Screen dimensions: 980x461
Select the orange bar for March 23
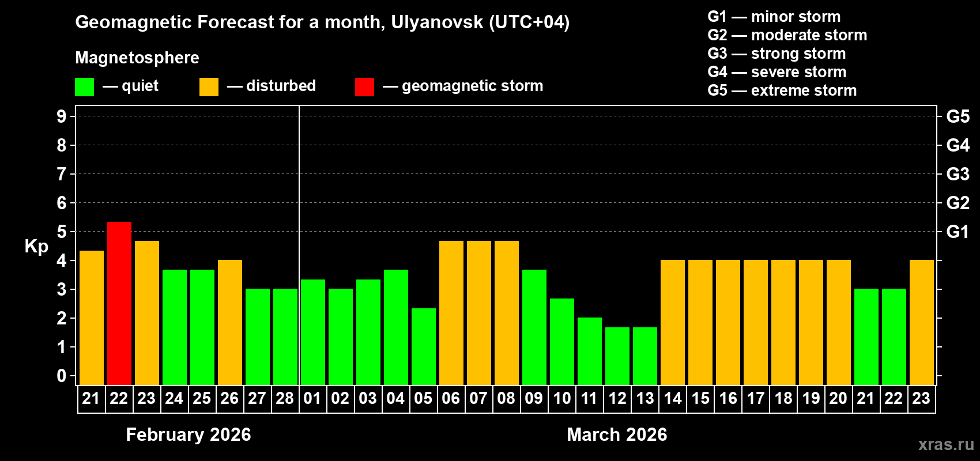(922, 322)
